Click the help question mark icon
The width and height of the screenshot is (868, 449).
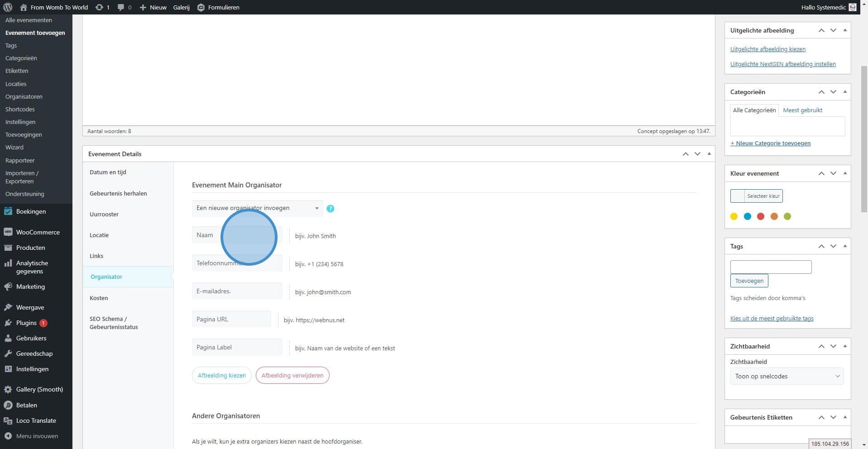pyautogui.click(x=330, y=209)
